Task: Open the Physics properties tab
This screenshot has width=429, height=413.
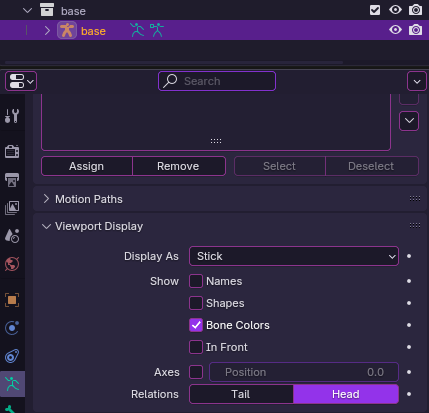Action: coord(12,328)
